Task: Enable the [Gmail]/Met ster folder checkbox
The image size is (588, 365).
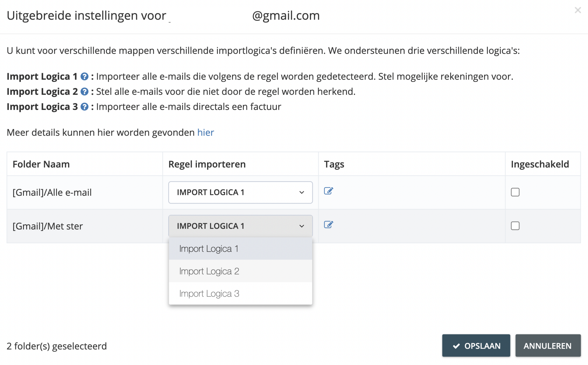Action: pos(515,226)
